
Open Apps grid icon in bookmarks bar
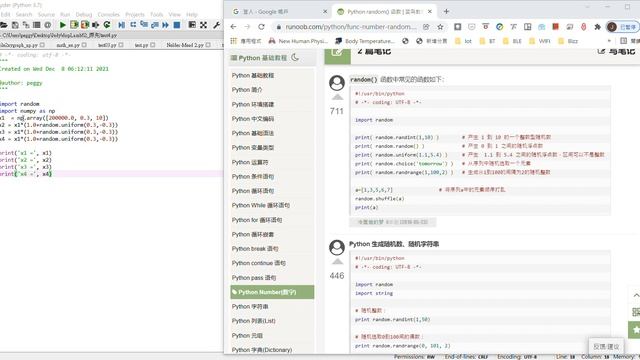[233, 41]
